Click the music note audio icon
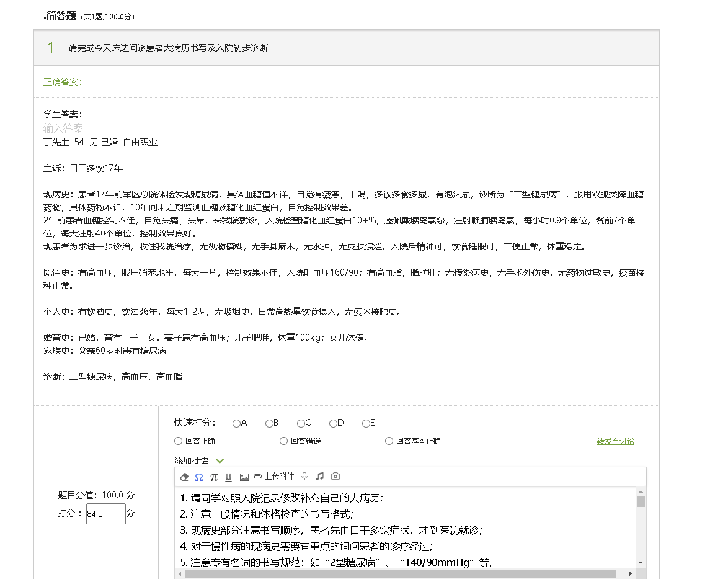The width and height of the screenshot is (728, 579). tap(320, 477)
